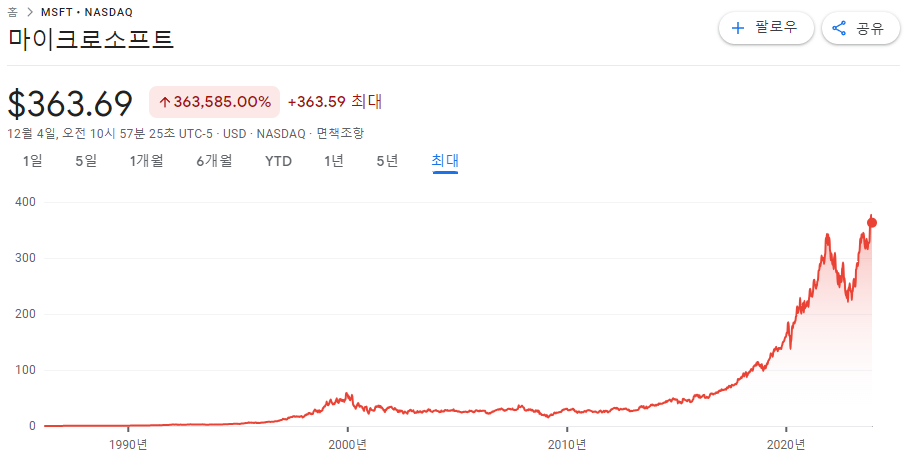Click the 팔로우 follow button
912x458 pixels.
coord(766,28)
